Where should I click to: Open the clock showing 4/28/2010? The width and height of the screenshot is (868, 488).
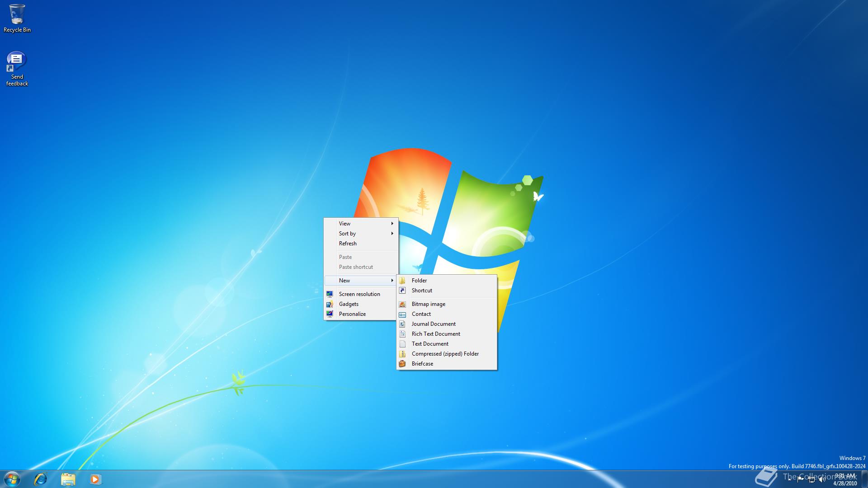pos(845,479)
